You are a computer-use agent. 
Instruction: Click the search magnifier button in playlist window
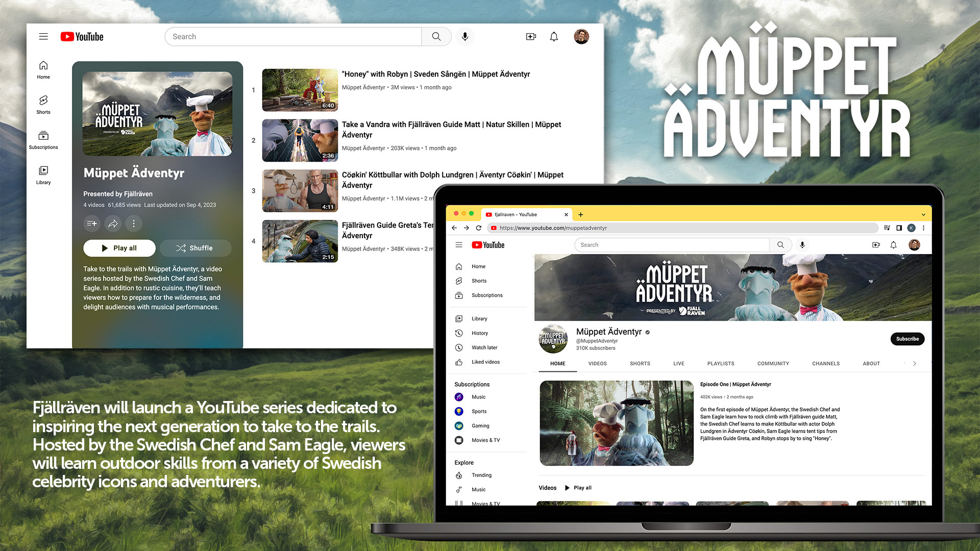[x=436, y=37]
